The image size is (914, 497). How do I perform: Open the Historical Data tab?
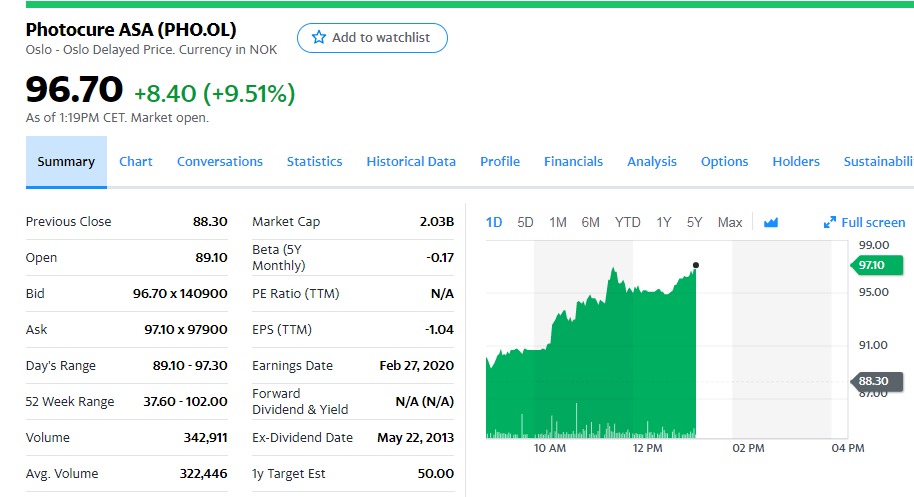coord(411,161)
